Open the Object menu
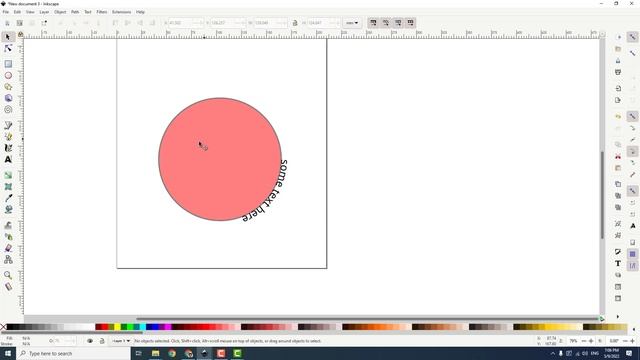This screenshot has height=360, width=640. point(60,12)
